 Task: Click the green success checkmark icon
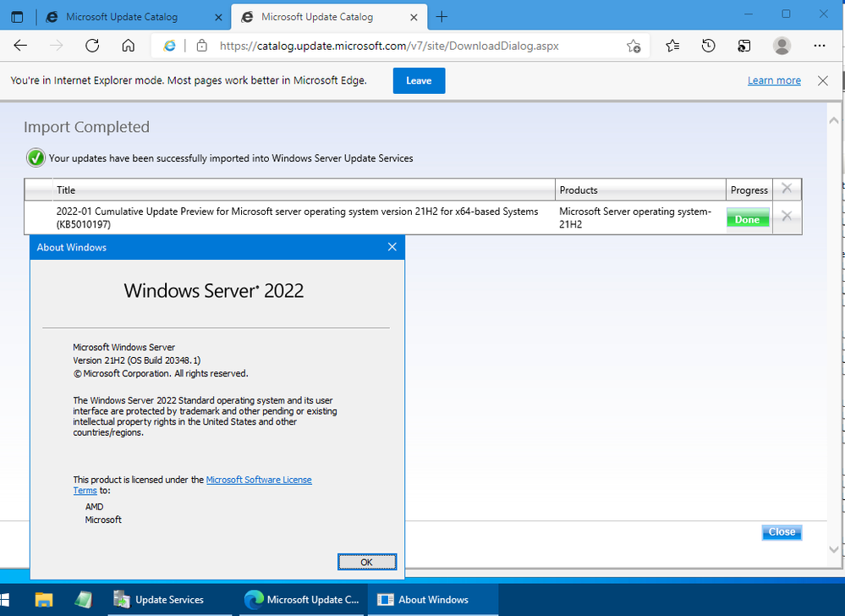[36, 158]
